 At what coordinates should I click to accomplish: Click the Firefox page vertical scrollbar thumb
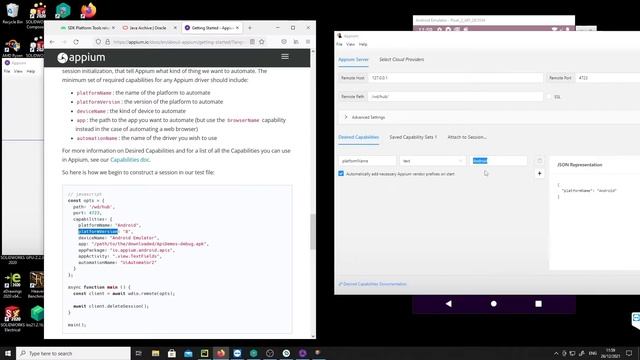tap(313, 231)
